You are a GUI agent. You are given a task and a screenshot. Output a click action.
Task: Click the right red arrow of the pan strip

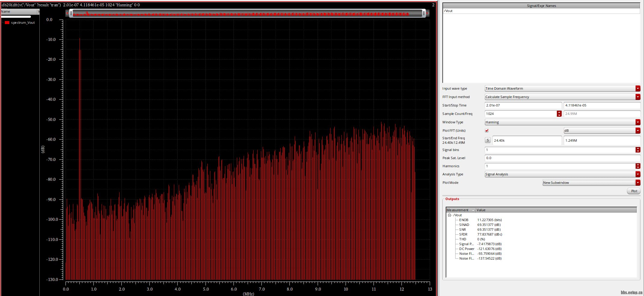[x=427, y=13]
